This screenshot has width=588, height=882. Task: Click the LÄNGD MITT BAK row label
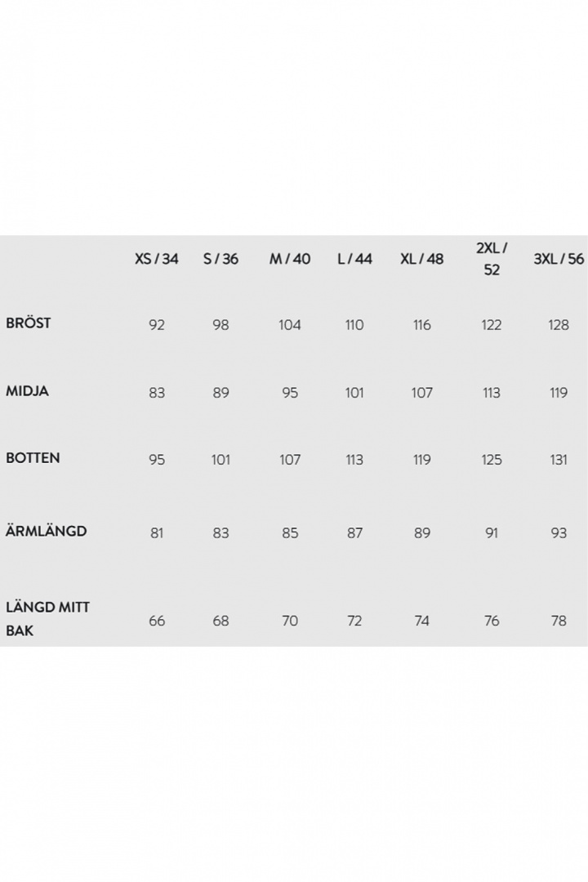pyautogui.click(x=47, y=619)
